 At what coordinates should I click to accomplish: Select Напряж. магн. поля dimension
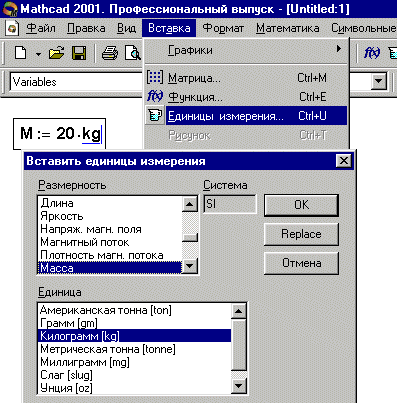click(110, 229)
